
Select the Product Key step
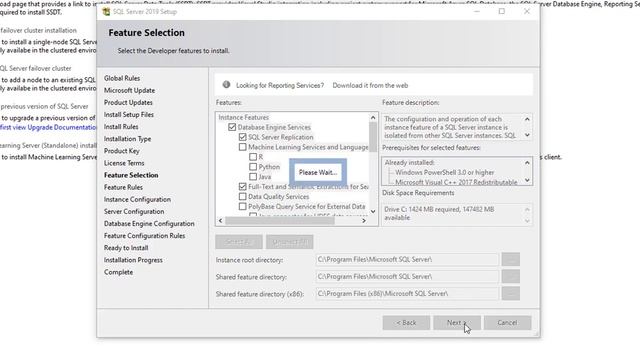tap(122, 151)
